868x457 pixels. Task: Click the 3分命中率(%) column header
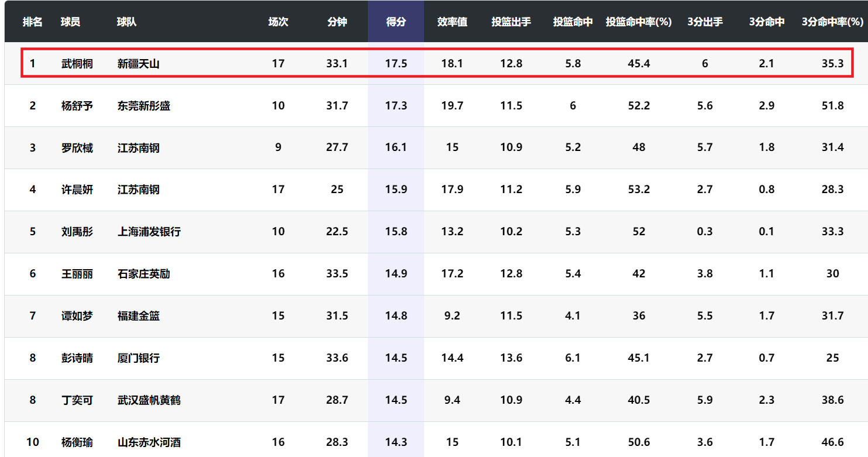[832, 22]
